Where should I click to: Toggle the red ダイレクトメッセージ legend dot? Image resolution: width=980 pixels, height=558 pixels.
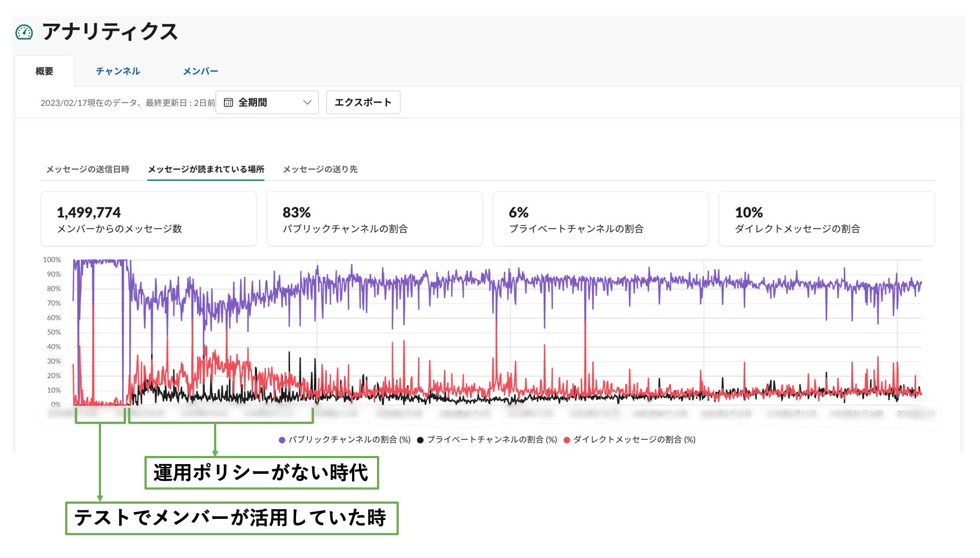pos(567,440)
